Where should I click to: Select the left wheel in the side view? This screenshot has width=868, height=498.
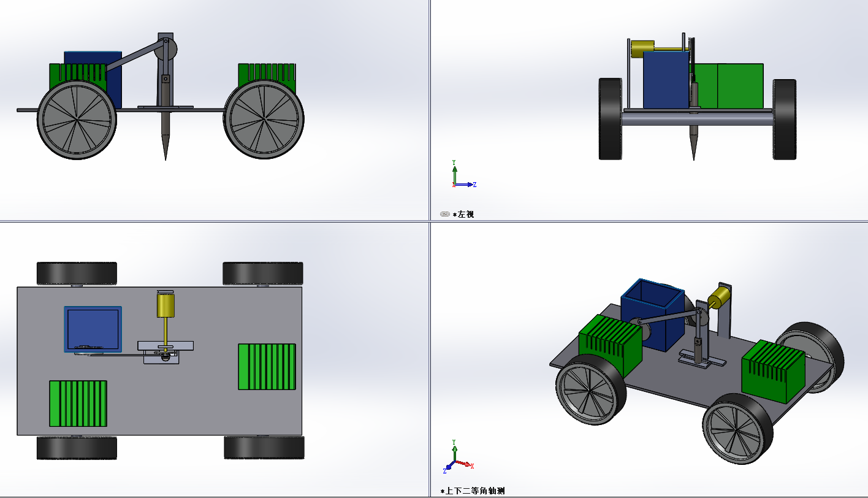(x=77, y=120)
